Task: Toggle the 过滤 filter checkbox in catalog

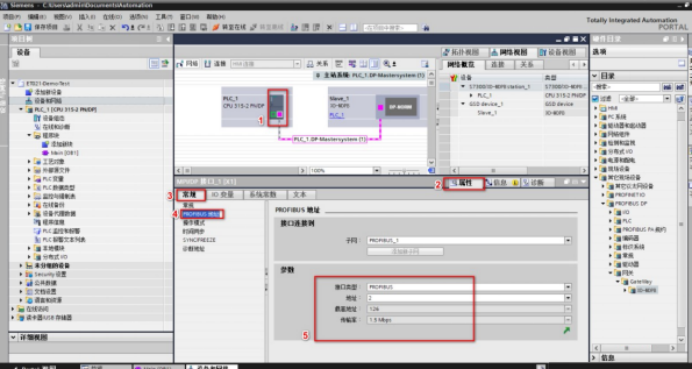Action: (x=595, y=99)
